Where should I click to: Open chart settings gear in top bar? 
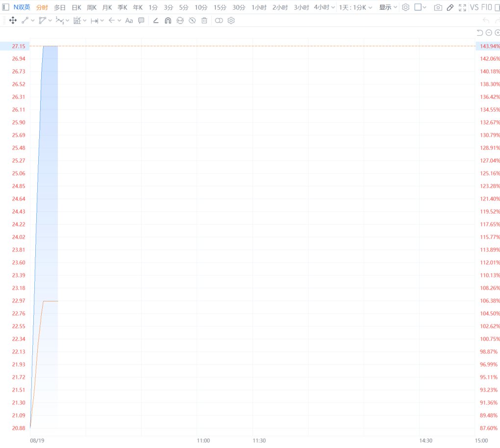(405, 7)
